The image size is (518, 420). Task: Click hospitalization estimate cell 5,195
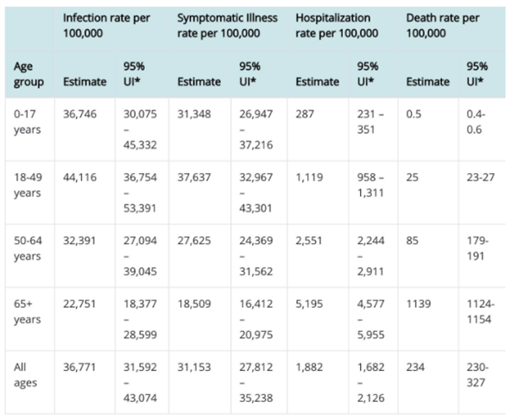[309, 304]
